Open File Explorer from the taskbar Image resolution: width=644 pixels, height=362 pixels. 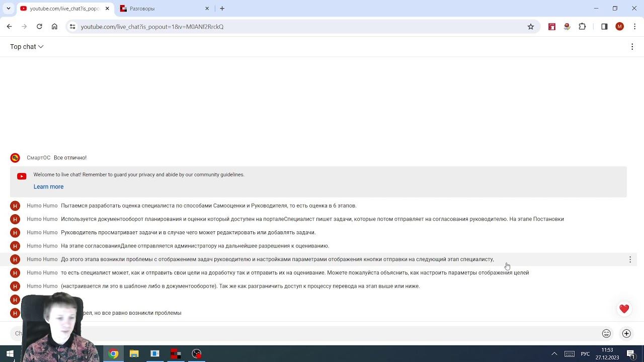click(x=134, y=353)
